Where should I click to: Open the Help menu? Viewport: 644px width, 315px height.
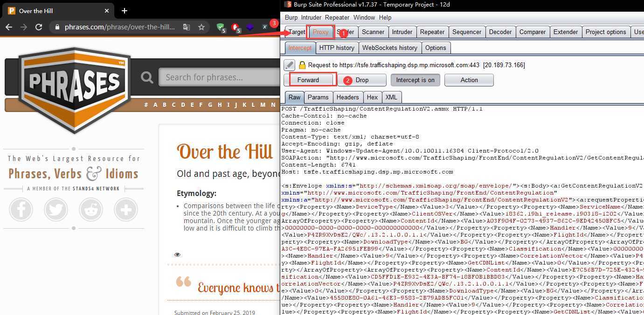click(385, 17)
